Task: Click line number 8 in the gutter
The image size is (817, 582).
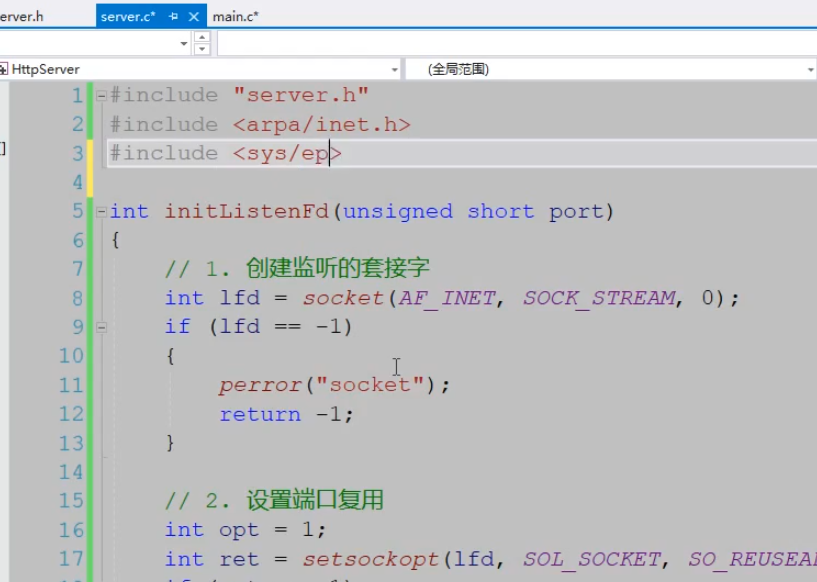Action: [77, 299]
